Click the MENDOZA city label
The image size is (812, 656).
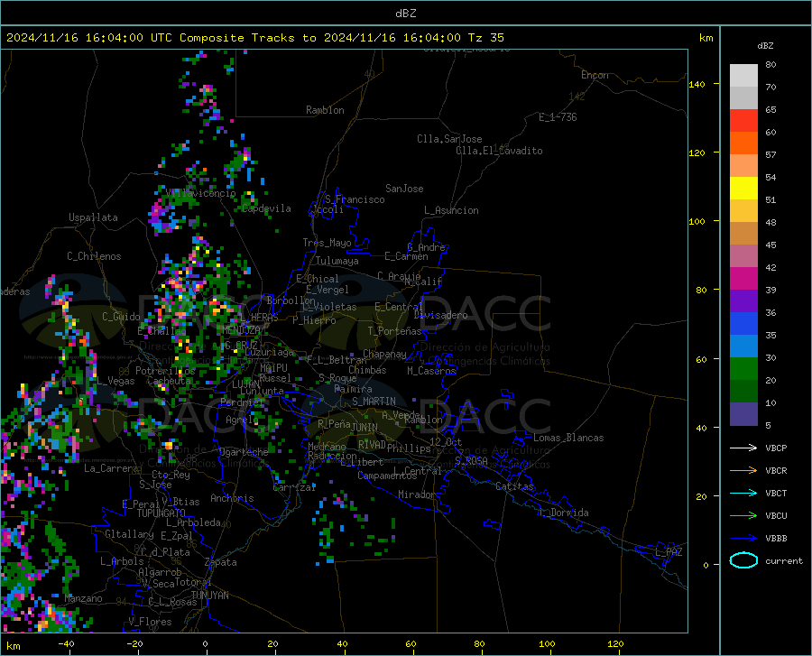coord(241,330)
